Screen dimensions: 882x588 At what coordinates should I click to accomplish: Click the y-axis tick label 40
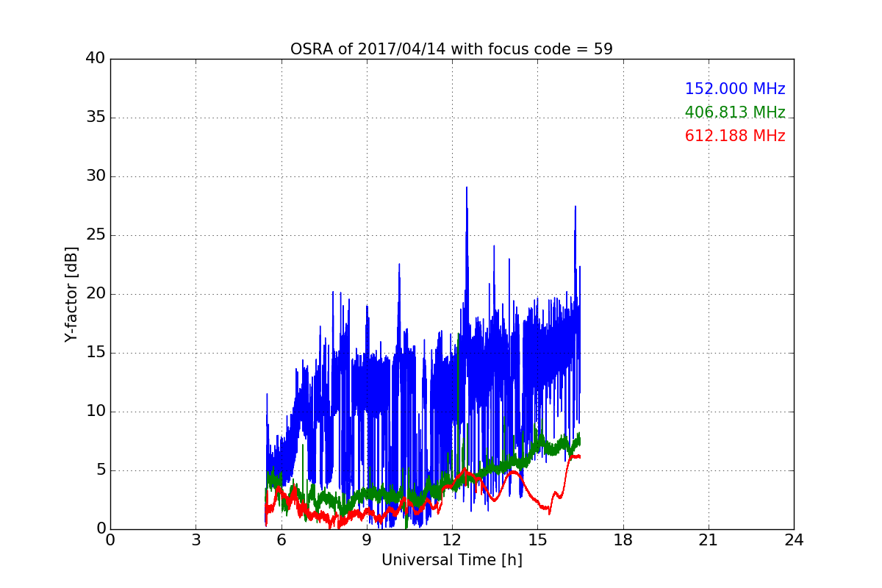(96, 59)
